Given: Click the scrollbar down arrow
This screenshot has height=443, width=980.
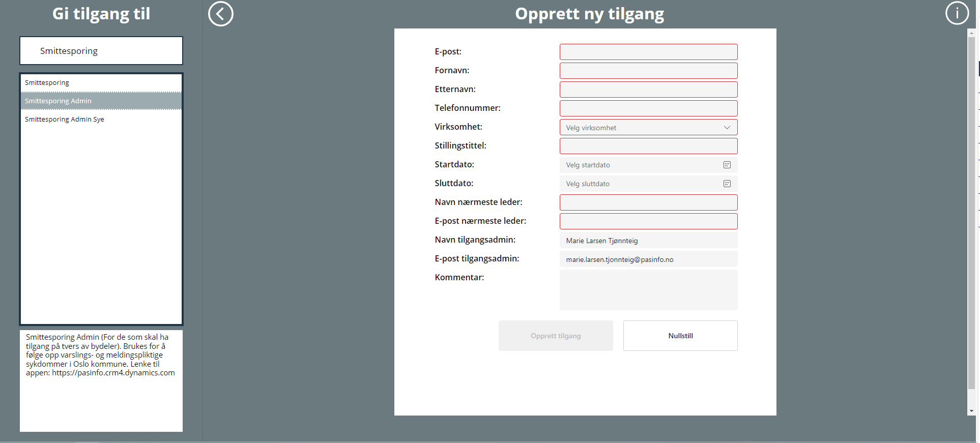Looking at the screenshot, I should pos(971,411).
